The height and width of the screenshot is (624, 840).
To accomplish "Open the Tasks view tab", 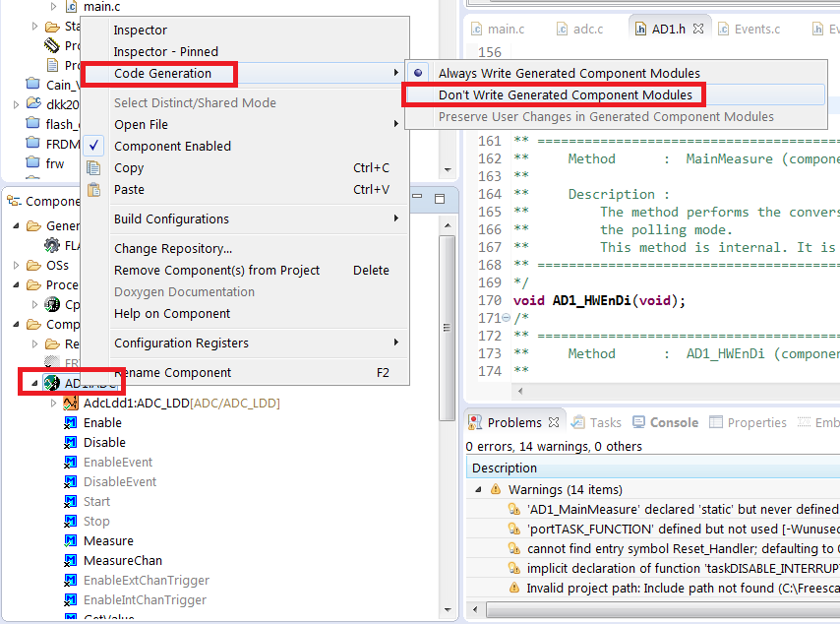I will 596,422.
